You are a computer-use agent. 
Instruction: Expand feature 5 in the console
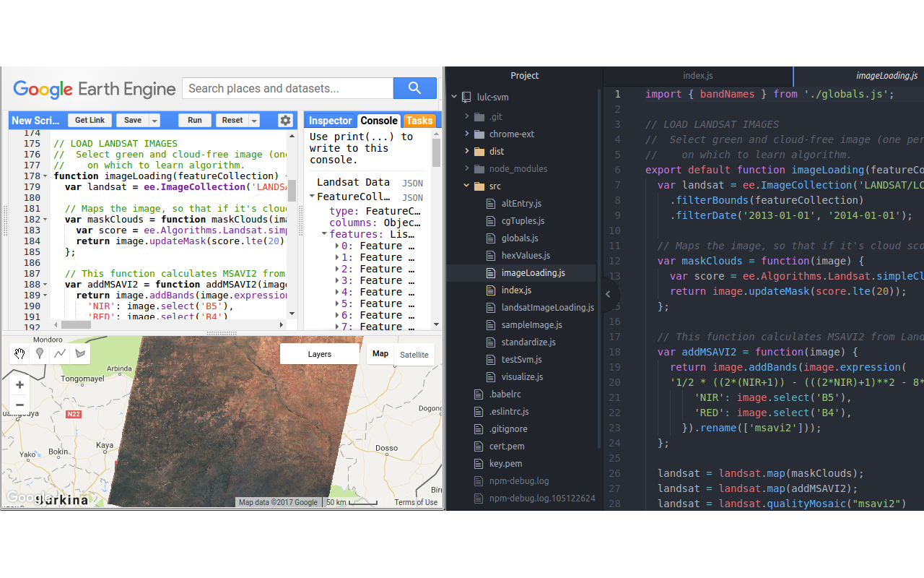337,303
